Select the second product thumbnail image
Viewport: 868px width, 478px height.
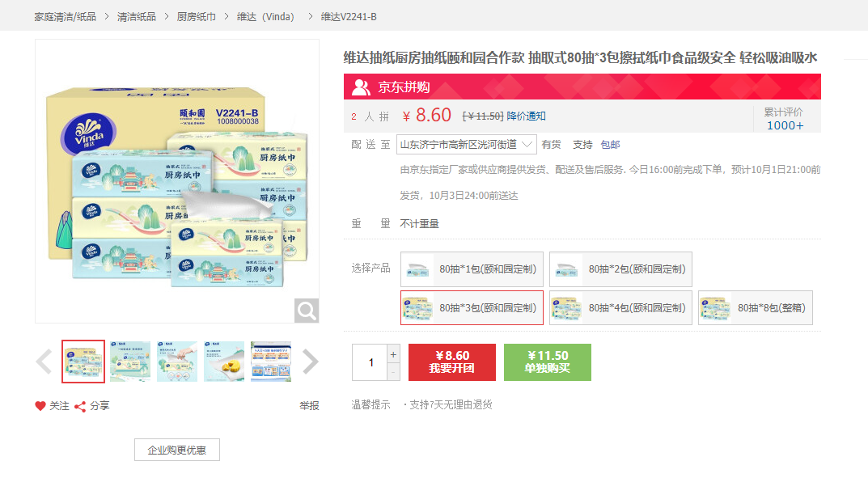(130, 362)
